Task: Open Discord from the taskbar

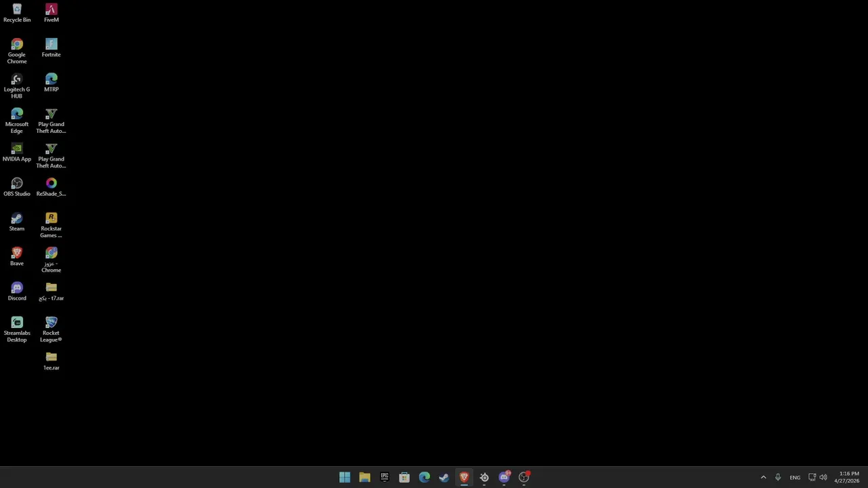Action: point(504,477)
